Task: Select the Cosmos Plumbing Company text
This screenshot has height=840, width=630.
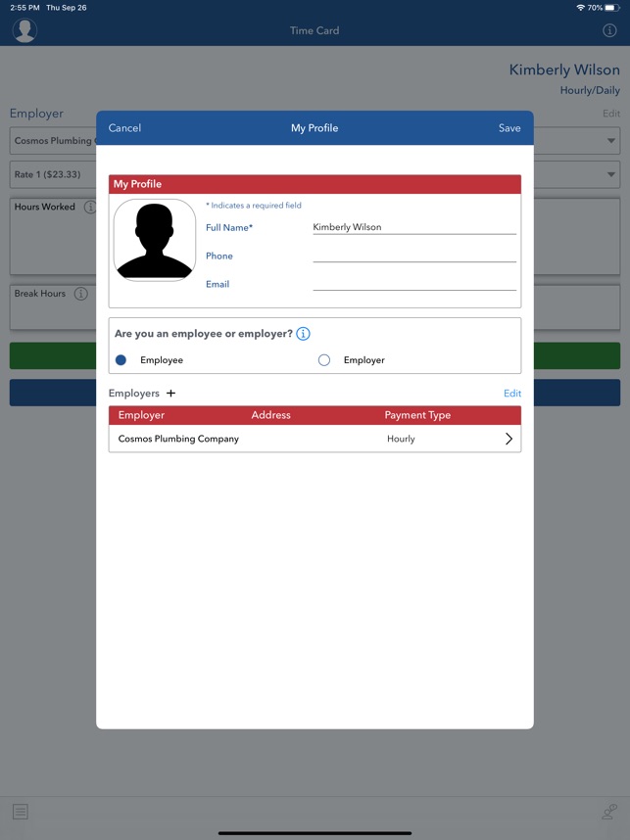Action: click(178, 439)
